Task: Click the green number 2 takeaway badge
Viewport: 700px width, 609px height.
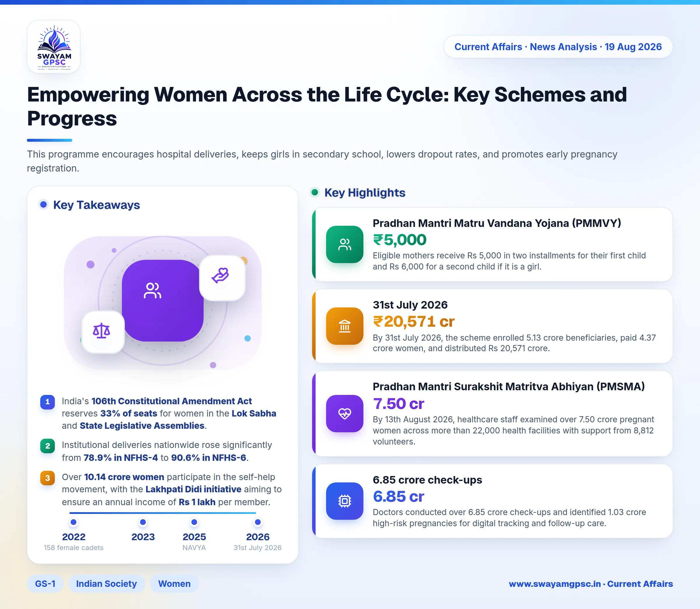Action: [48, 446]
